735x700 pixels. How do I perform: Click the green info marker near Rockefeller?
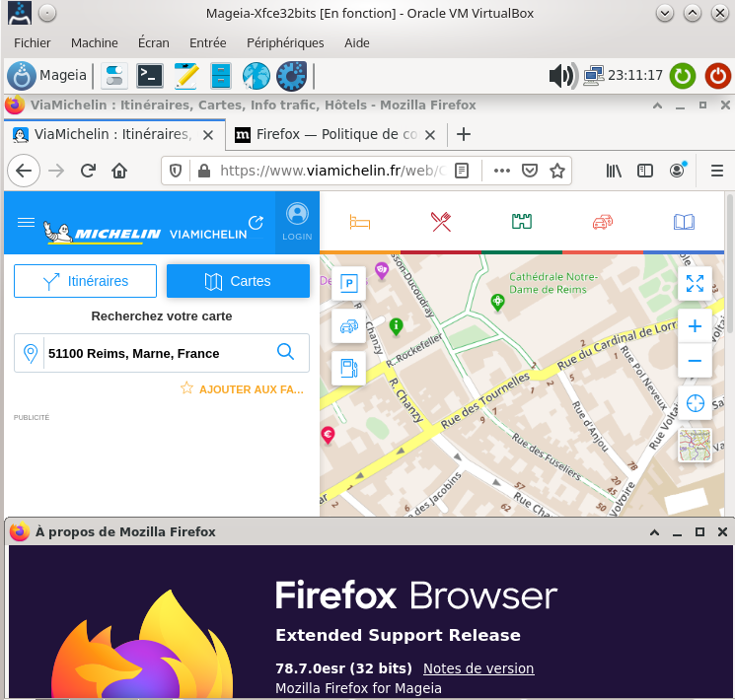click(x=396, y=326)
